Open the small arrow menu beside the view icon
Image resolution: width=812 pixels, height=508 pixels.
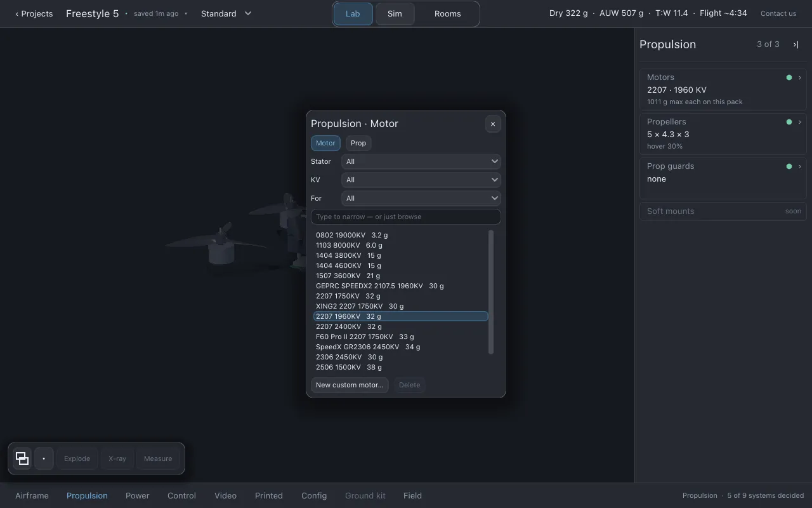[44, 458]
